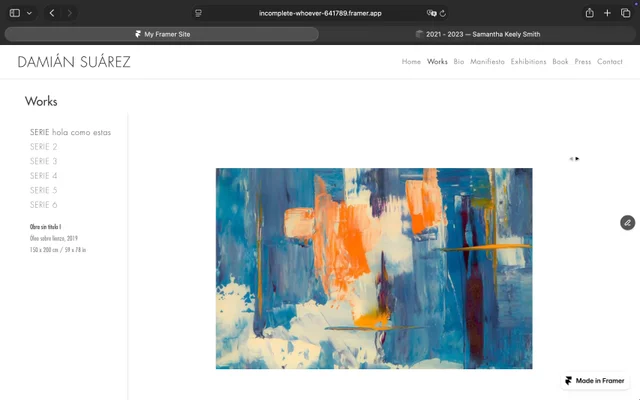Switch to the Samantha Keely Smith tab
This screenshot has width=640, height=400.
tap(478, 34)
